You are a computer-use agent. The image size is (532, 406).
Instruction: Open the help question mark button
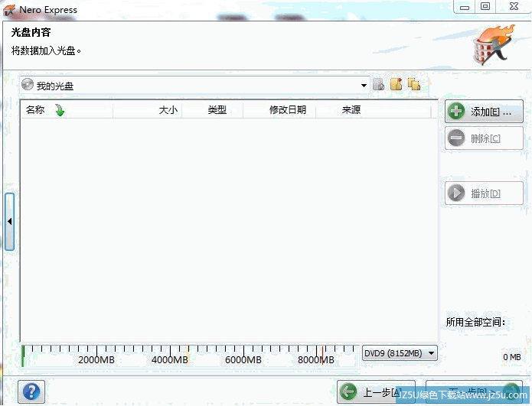coord(31,391)
